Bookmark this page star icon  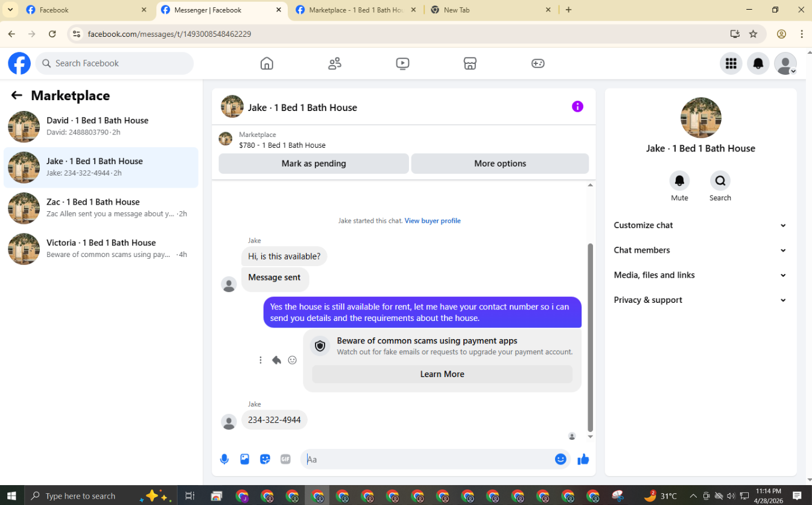tap(753, 34)
